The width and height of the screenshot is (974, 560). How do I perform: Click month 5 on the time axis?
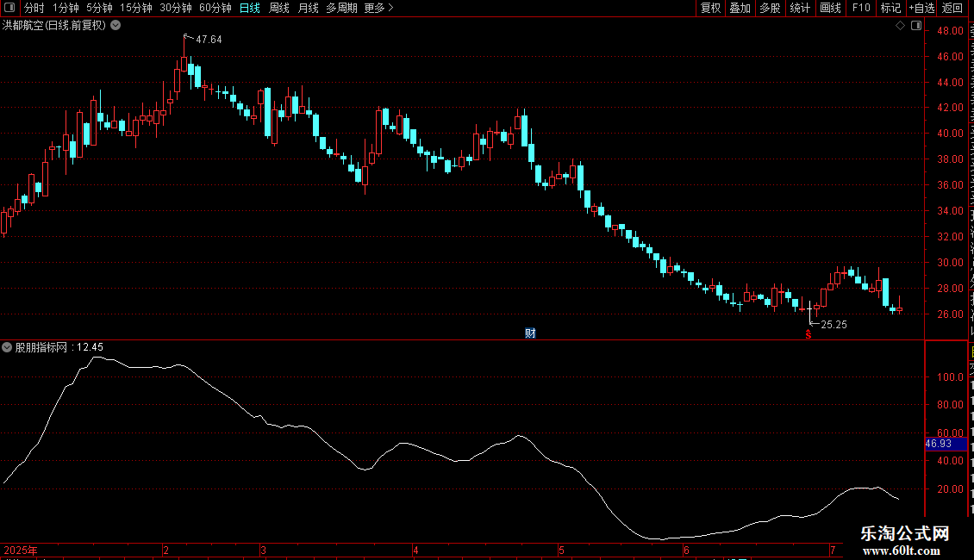[x=561, y=550]
